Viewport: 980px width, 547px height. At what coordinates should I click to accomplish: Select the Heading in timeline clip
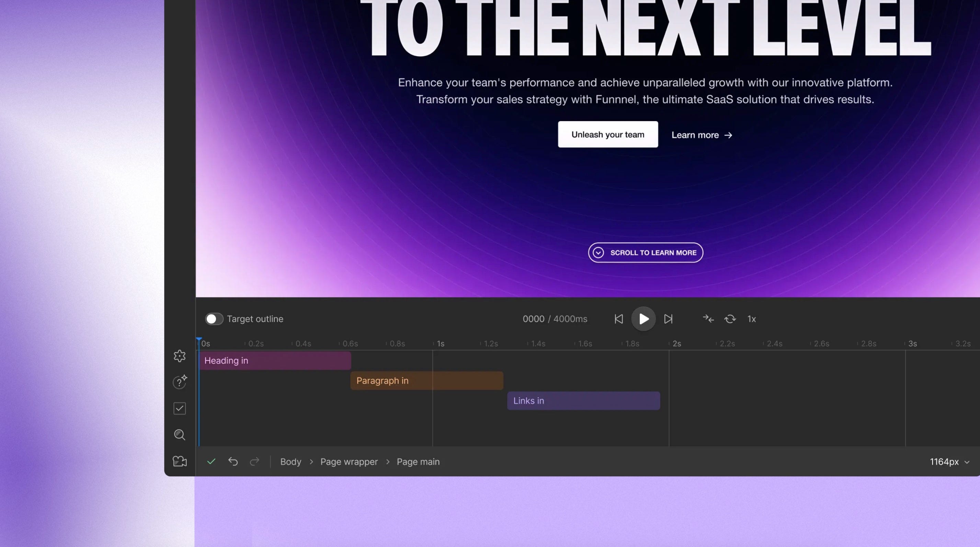[x=275, y=361]
